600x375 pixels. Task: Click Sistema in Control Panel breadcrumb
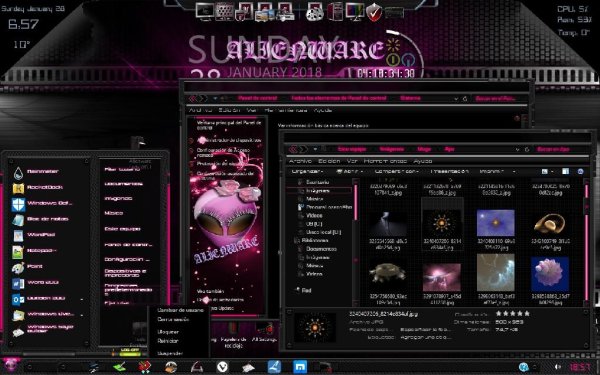(410, 98)
